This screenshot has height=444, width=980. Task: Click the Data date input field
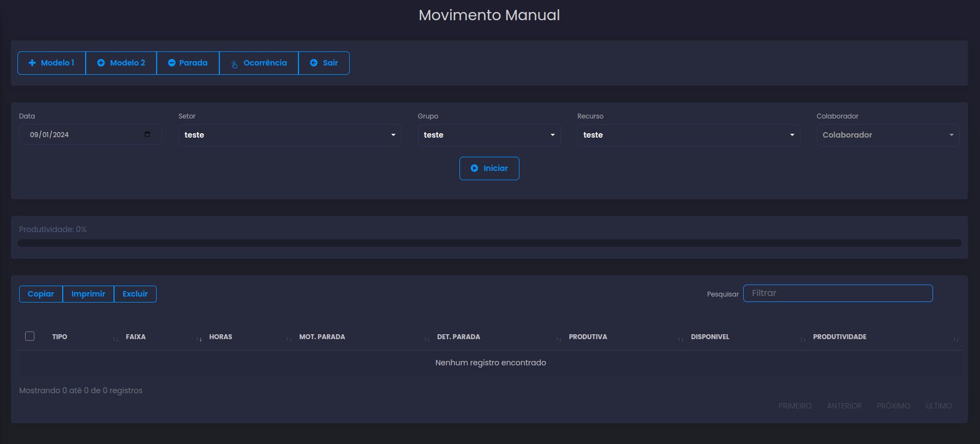click(x=91, y=134)
